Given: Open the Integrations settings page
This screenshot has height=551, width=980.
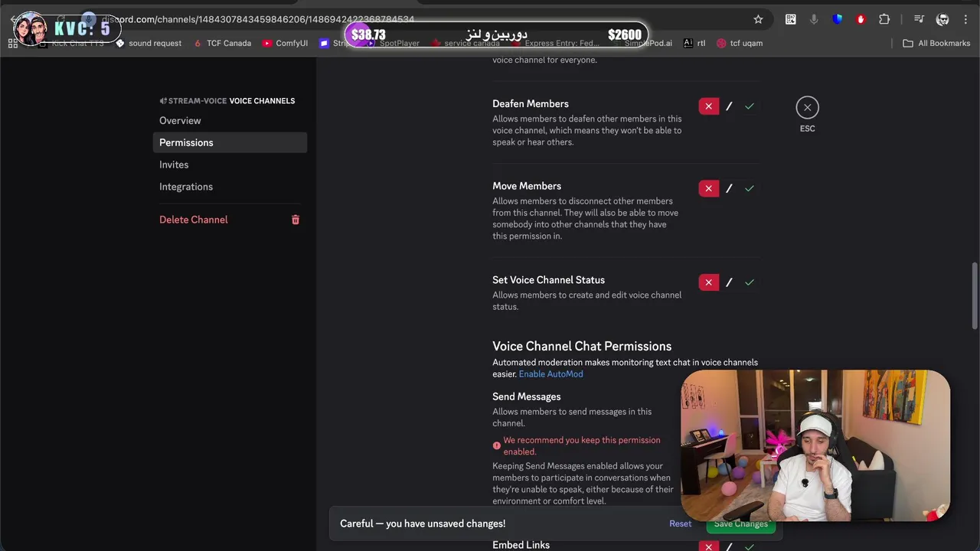Looking at the screenshot, I should coord(230,187).
